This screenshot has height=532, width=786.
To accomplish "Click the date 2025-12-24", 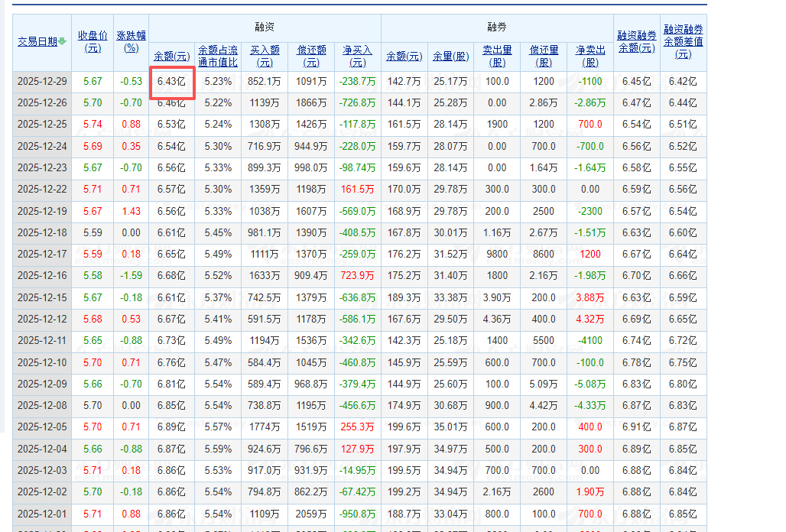I will 42,147.
